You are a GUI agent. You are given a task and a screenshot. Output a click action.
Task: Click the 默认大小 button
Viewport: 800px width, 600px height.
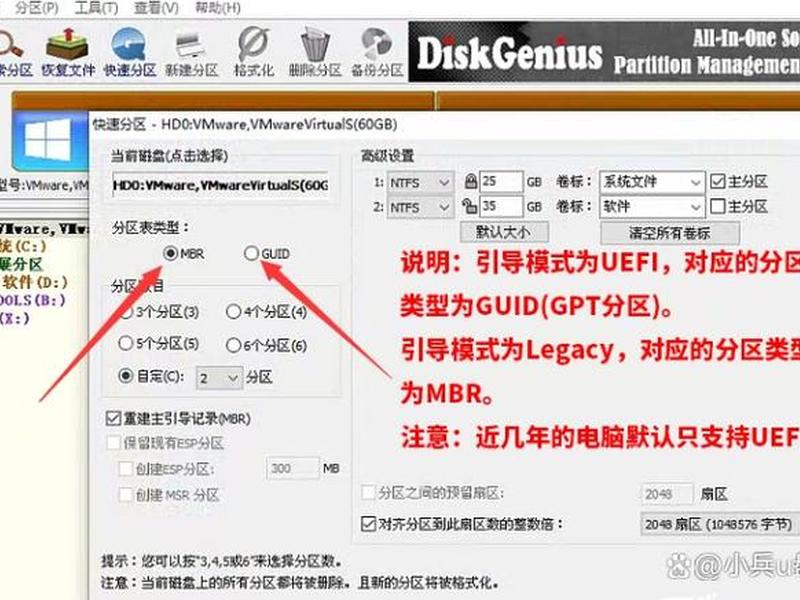504,232
